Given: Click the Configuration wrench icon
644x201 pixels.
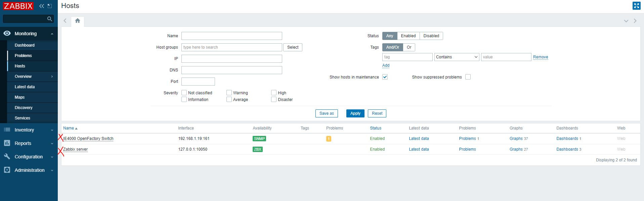Looking at the screenshot, I should [7, 157].
